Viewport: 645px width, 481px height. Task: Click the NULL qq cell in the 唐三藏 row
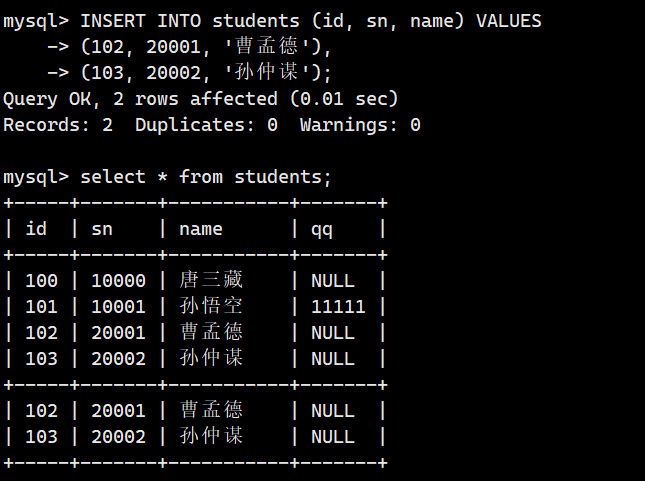coord(333,281)
